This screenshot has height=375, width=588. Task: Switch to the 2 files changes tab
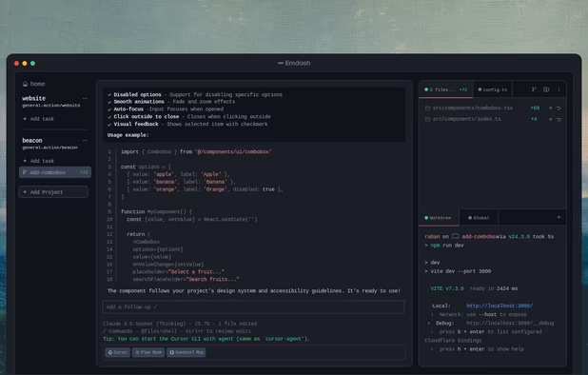[446, 89]
